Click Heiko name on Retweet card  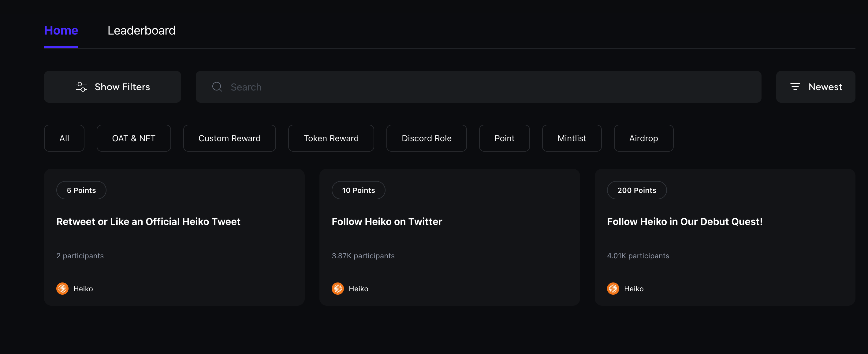click(83, 289)
